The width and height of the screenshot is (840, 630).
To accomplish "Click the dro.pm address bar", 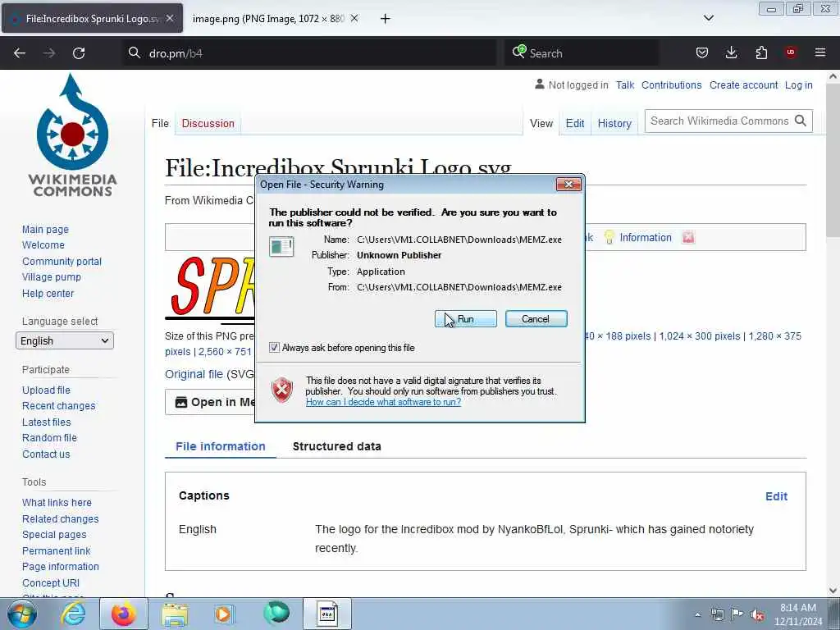I will click(x=311, y=53).
